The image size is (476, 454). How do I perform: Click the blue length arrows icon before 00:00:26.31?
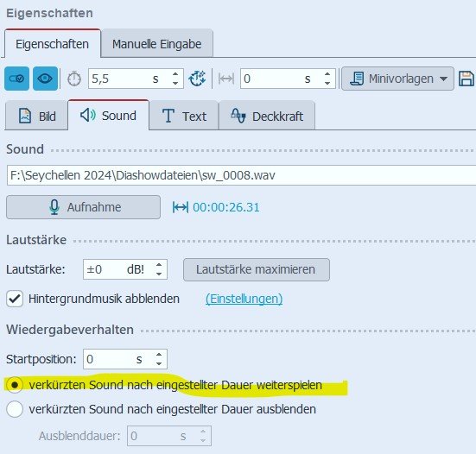[181, 207]
